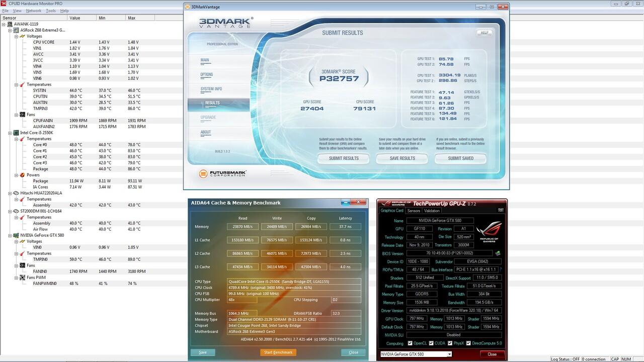Open Main page in 3DMark Vantage sidebar
The width and height of the screenshot is (644, 362).
pos(205,60)
